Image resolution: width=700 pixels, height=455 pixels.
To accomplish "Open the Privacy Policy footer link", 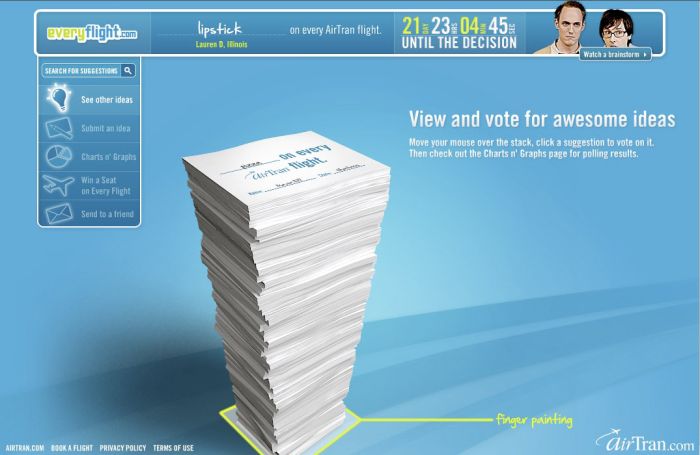I will (122, 448).
